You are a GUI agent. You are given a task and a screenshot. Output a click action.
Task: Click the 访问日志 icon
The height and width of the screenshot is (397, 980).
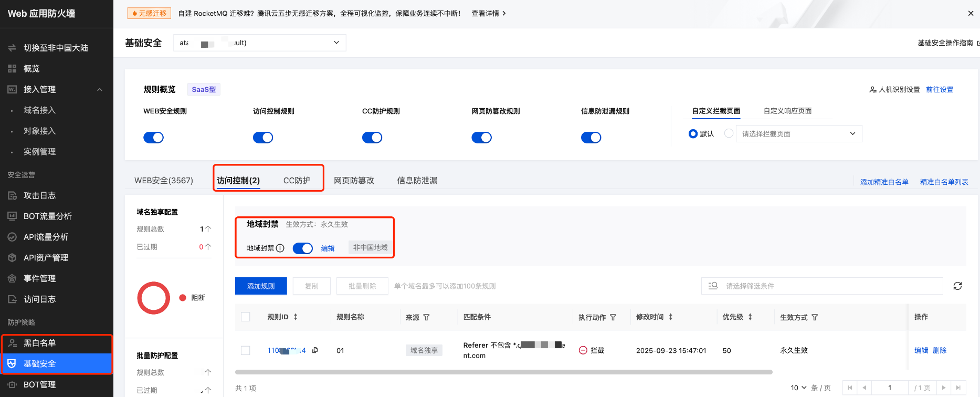click(x=12, y=299)
